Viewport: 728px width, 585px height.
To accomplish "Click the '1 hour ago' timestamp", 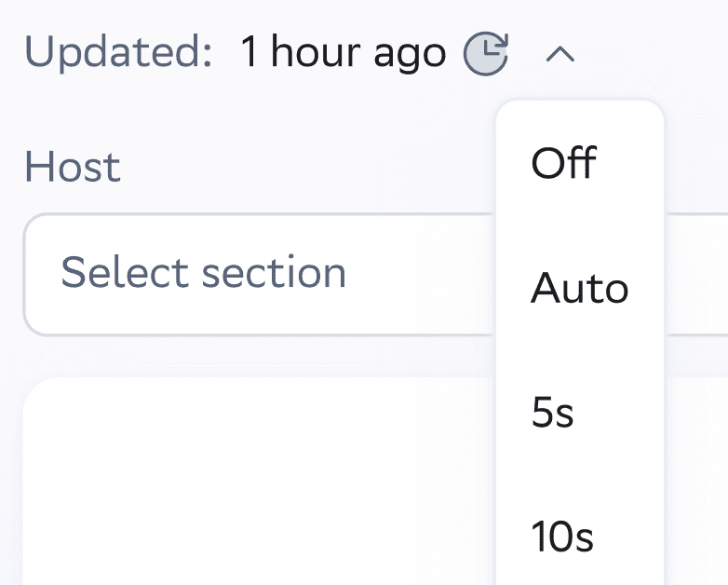I will [x=343, y=53].
